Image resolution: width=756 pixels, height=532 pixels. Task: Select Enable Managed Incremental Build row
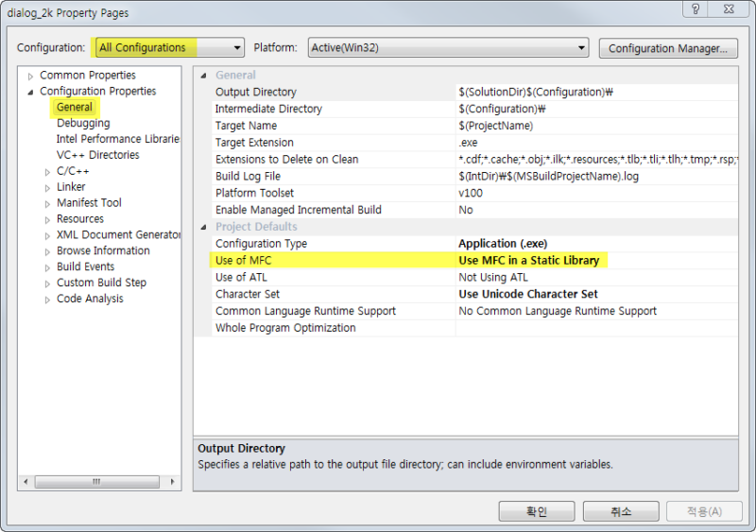474,211
